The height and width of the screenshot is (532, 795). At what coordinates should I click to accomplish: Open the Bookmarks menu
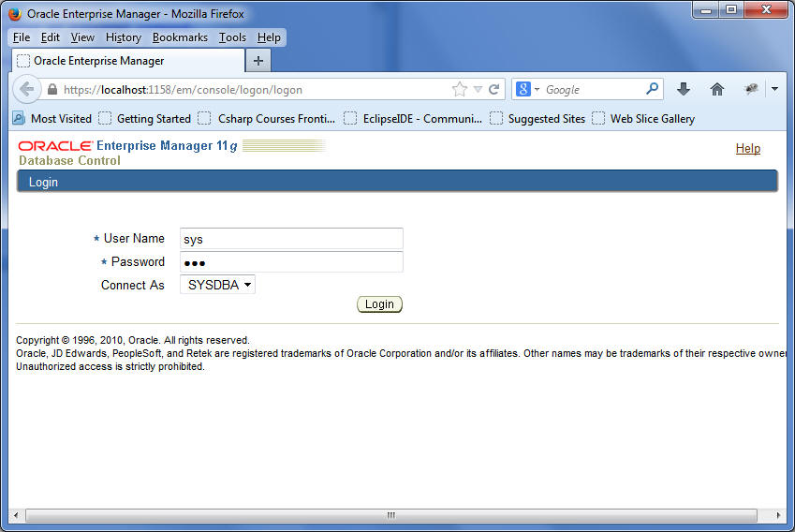(x=180, y=37)
